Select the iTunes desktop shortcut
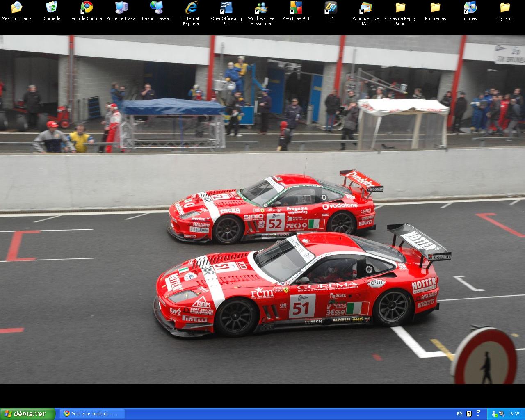 tap(470, 11)
